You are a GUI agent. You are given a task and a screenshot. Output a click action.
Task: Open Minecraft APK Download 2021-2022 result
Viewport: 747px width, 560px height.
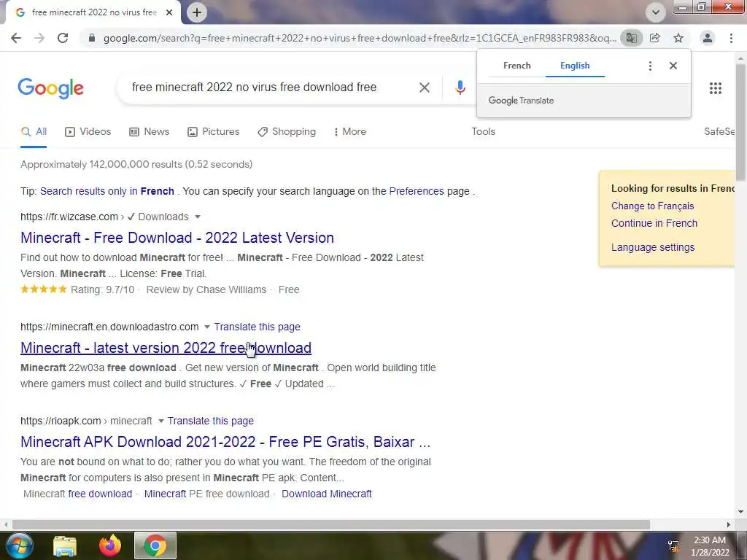225,442
